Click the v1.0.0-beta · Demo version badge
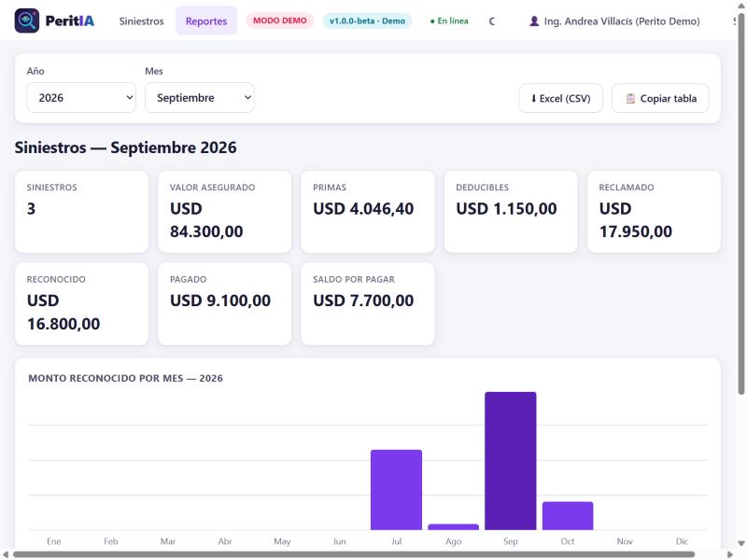 (367, 21)
